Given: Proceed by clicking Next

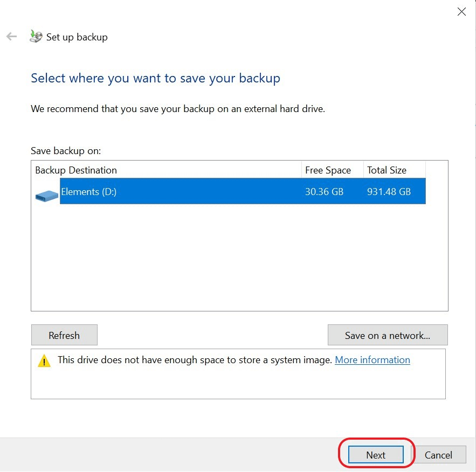Looking at the screenshot, I should coord(375,454).
